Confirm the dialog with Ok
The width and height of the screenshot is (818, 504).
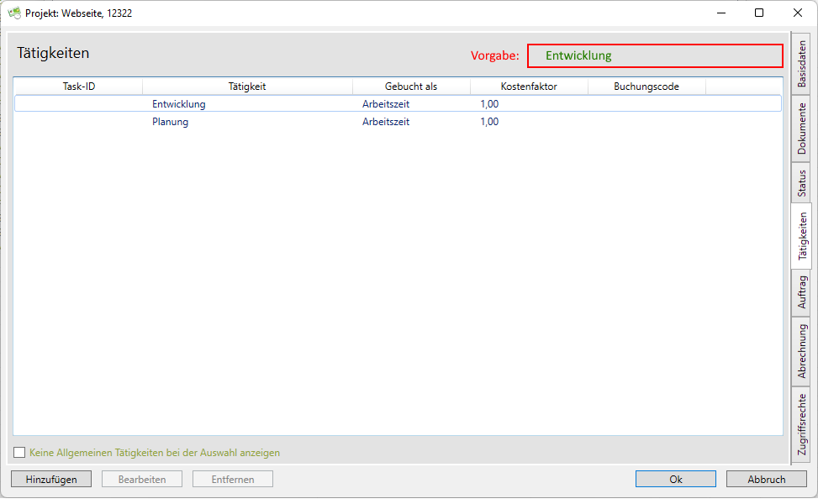[x=675, y=479]
